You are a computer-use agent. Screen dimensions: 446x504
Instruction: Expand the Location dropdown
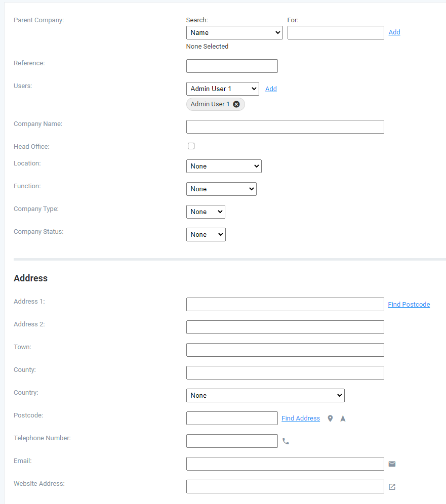[224, 166]
